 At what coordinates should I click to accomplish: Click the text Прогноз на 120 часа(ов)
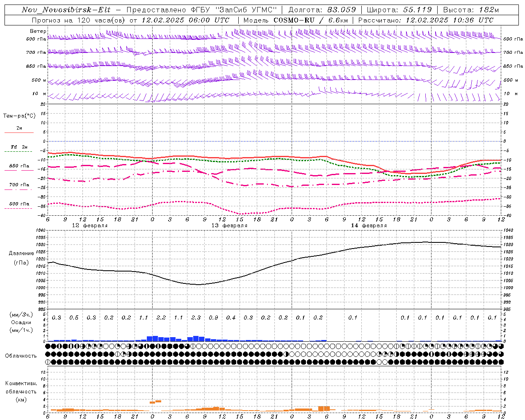point(79,20)
